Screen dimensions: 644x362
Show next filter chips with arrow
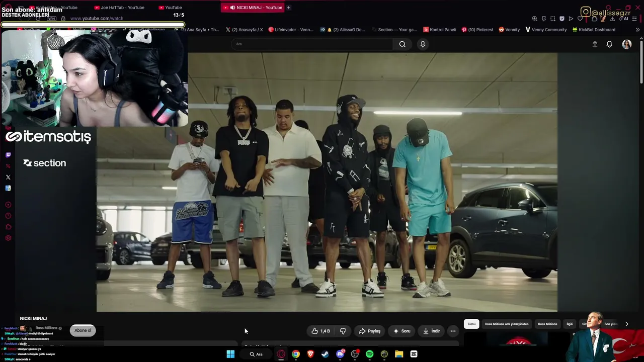pyautogui.click(x=626, y=324)
